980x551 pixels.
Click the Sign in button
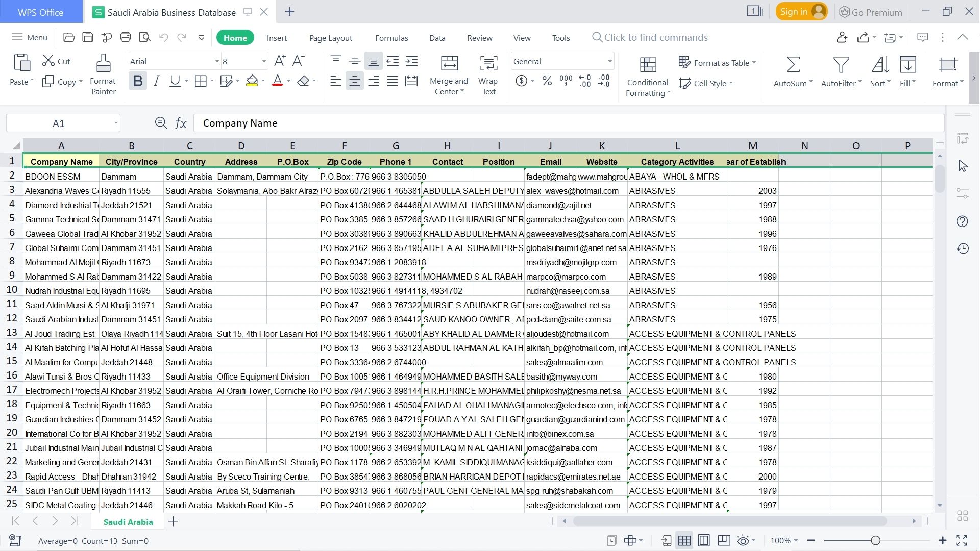click(x=801, y=11)
